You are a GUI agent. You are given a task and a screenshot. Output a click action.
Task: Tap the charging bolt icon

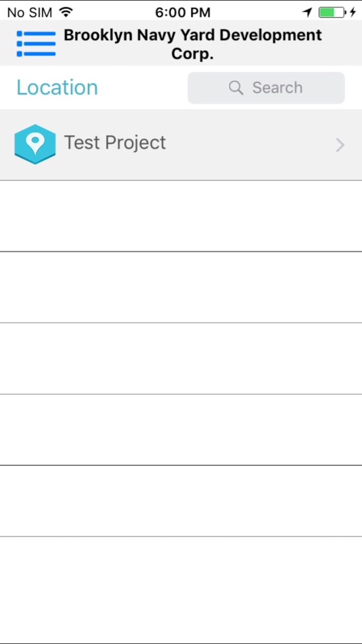[x=353, y=12]
